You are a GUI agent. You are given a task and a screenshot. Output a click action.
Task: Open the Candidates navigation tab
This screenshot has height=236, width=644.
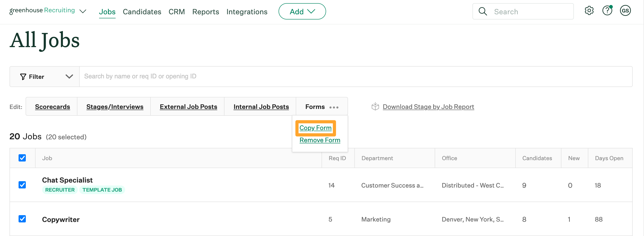pos(142,12)
